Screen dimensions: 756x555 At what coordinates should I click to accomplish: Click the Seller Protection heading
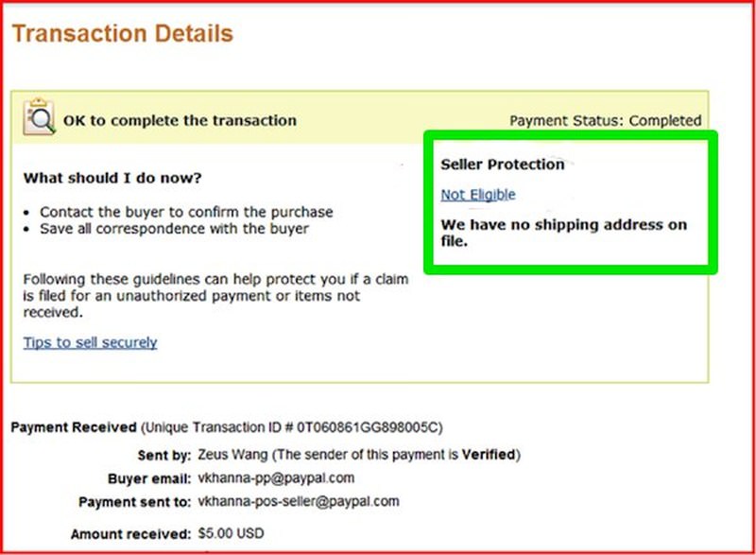pos(503,165)
